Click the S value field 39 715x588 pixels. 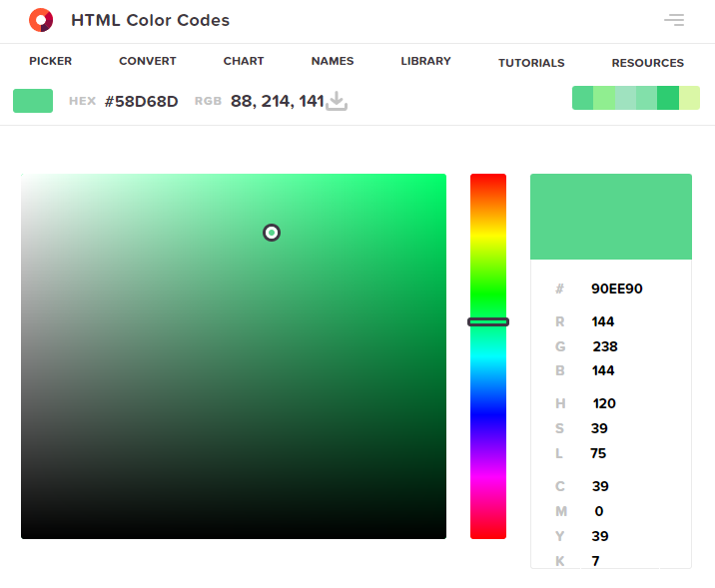tap(599, 428)
